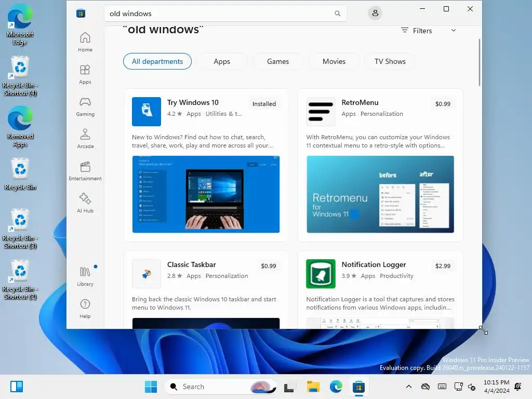Click the Classic Taskbar rocket icon

146,274
